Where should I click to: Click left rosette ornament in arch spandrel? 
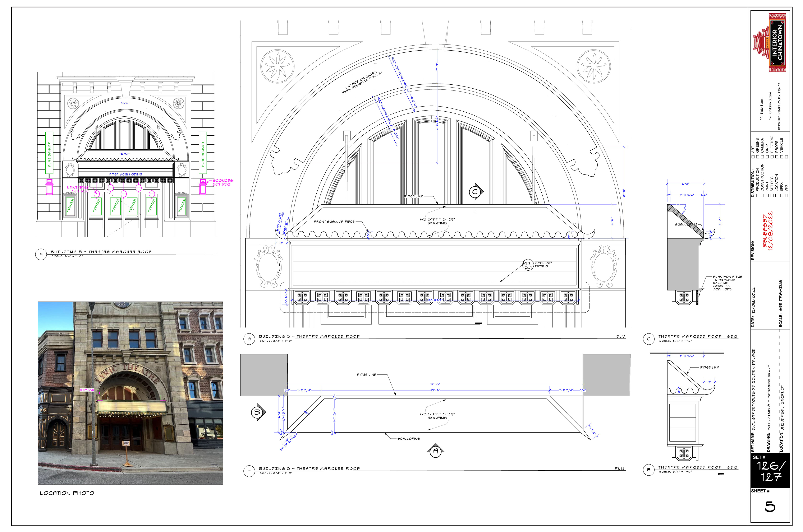[x=277, y=66]
